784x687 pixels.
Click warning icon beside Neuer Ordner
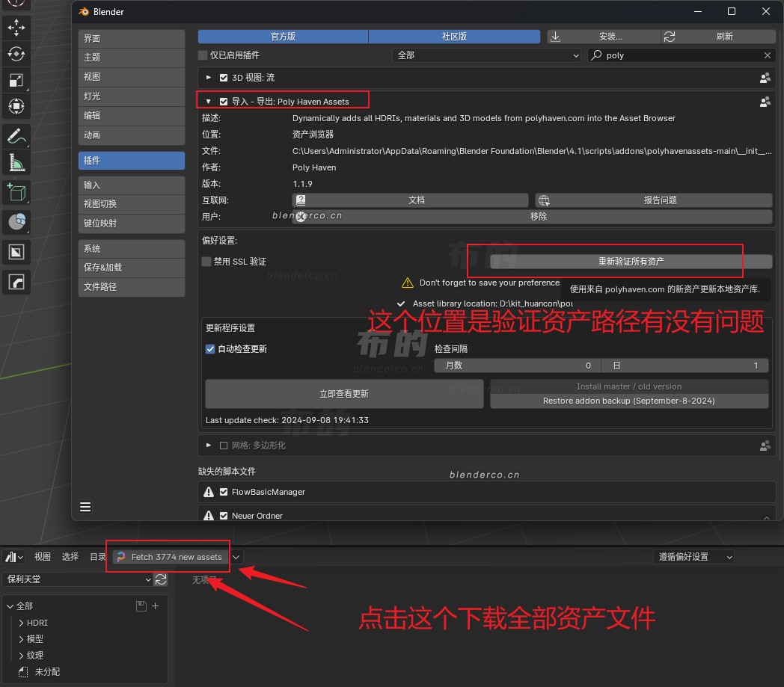209,515
